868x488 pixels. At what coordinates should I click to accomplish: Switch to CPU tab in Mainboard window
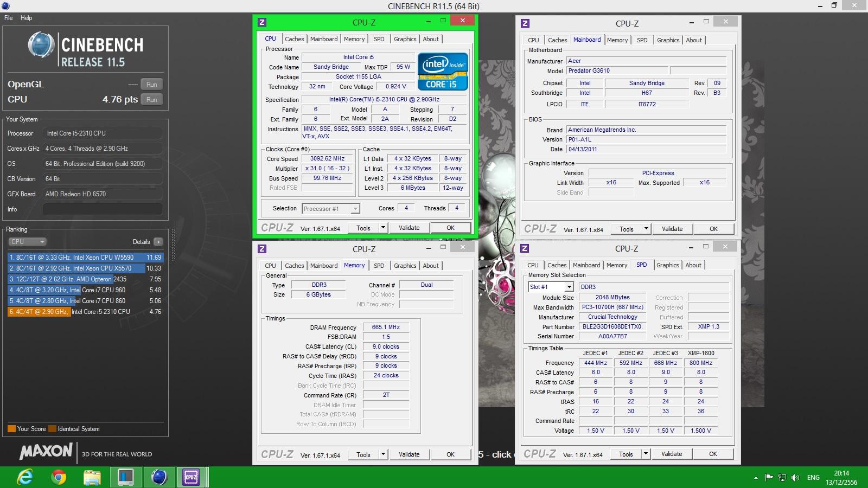(534, 40)
